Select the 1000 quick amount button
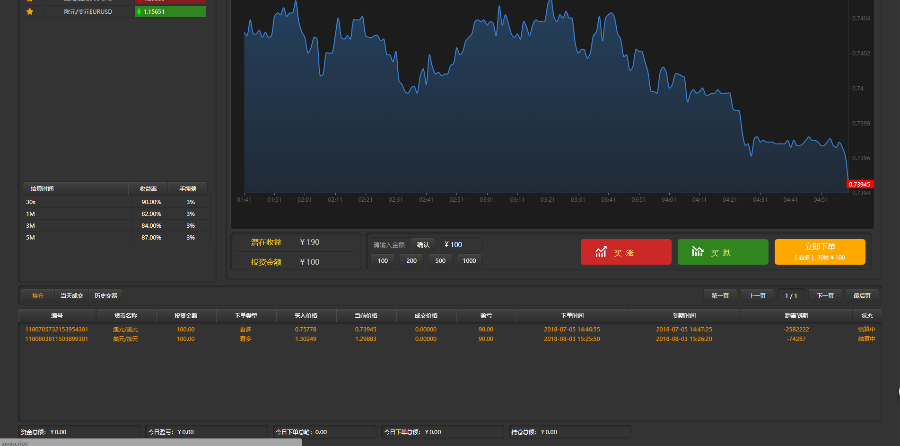The image size is (900, 446). coord(469,260)
